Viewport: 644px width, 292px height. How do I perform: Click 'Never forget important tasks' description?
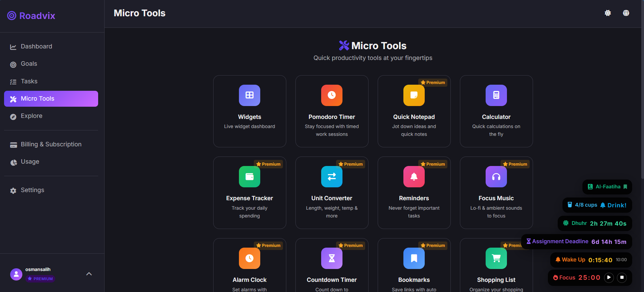point(414,212)
